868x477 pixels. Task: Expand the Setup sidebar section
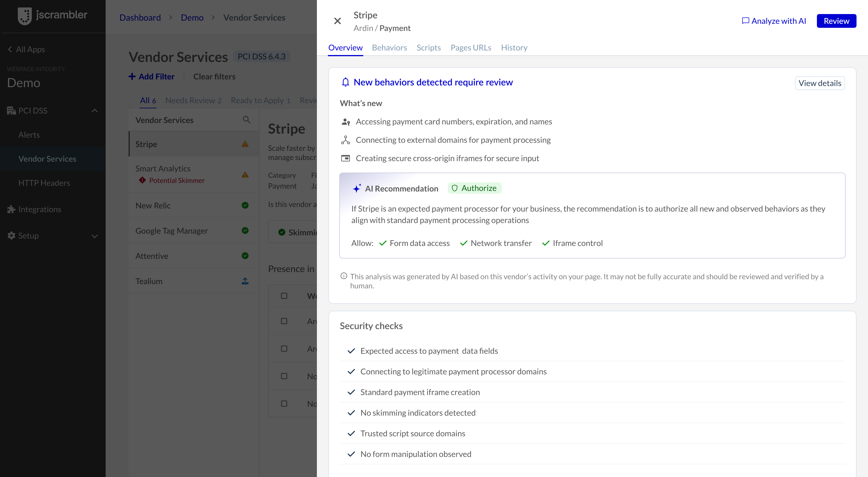tap(95, 236)
